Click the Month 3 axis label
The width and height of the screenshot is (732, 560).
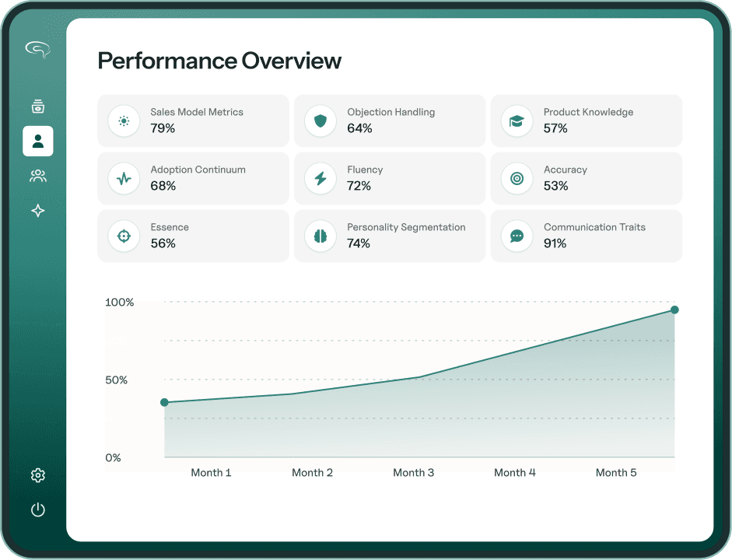[414, 473]
